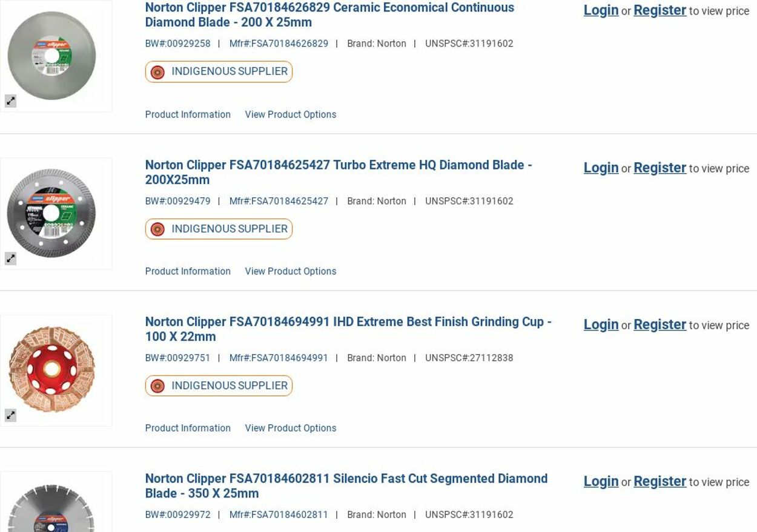Open the Silencio Segmented blade thumbnail
The image size is (757, 532).
click(x=52, y=508)
